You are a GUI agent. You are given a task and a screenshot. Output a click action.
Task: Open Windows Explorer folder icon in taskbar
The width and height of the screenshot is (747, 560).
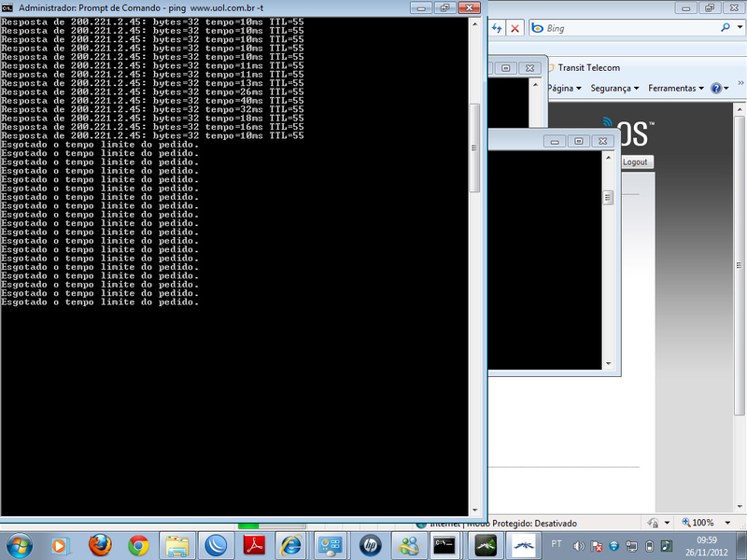coord(177,546)
